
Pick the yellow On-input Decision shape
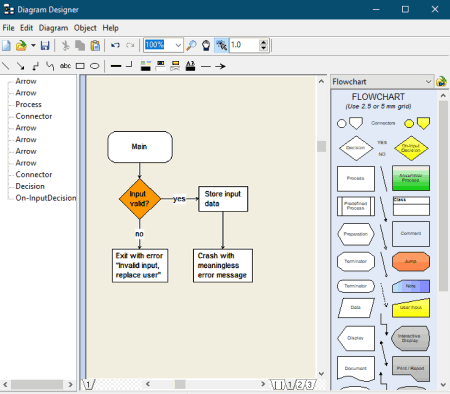click(411, 148)
